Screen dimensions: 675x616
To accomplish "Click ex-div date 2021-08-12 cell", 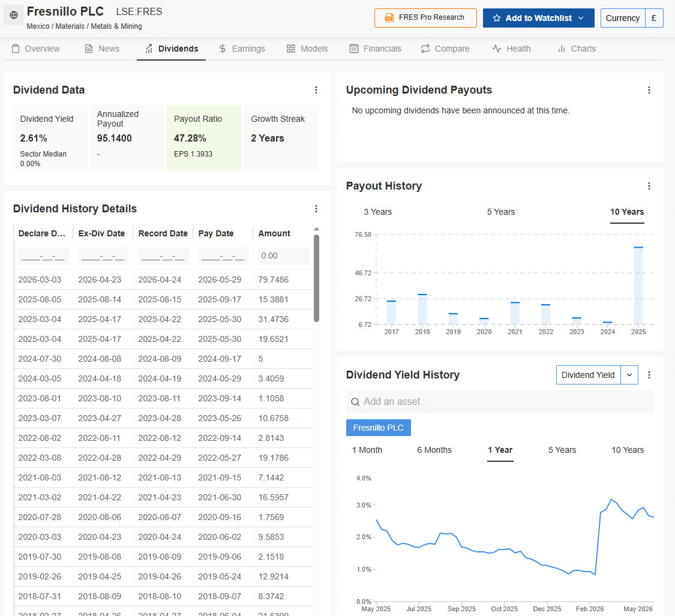I will [x=100, y=478].
